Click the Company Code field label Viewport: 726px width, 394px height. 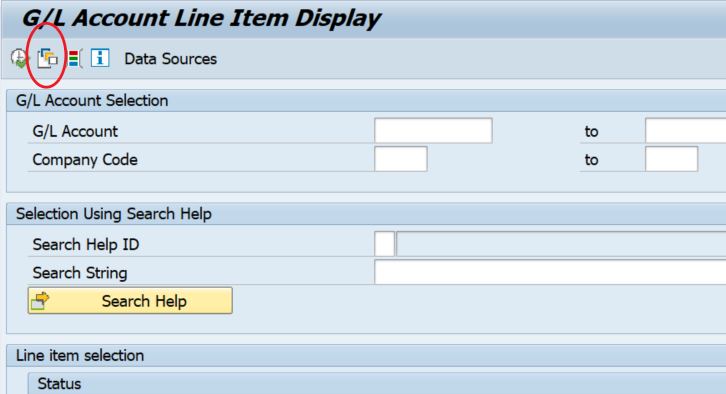[x=85, y=160]
